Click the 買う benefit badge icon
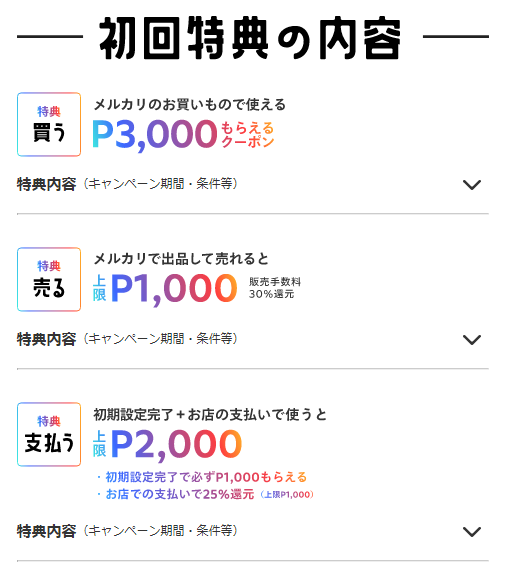The image size is (506, 579). pos(49,124)
